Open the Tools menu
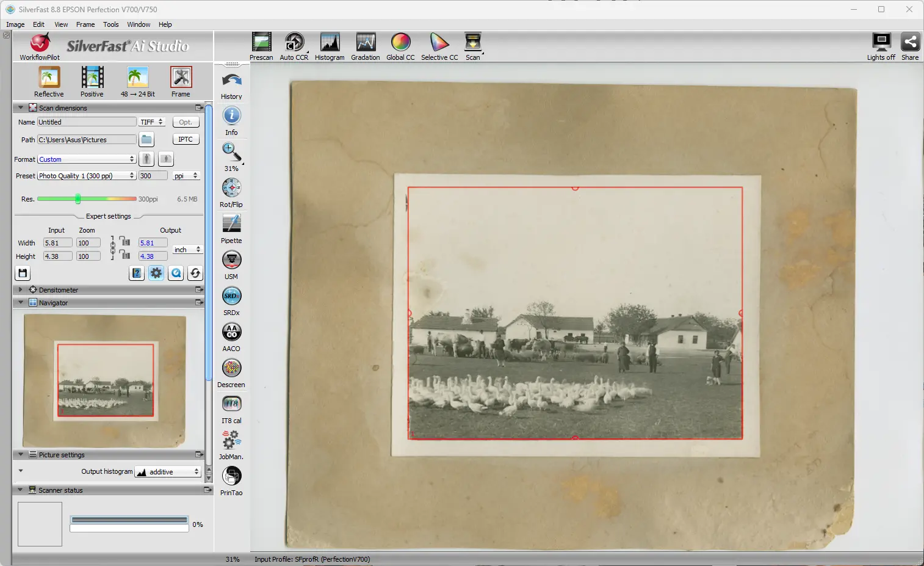This screenshot has width=924, height=566. 111,24
